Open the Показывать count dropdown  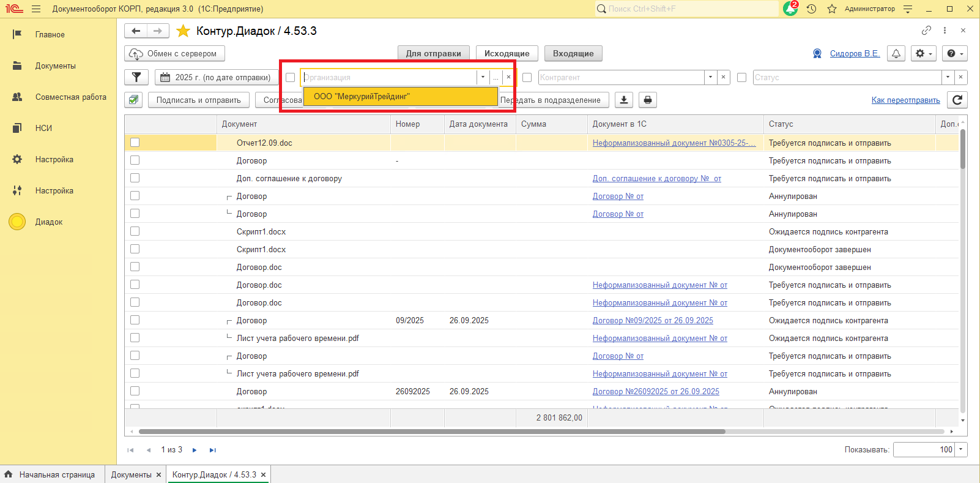(961, 449)
